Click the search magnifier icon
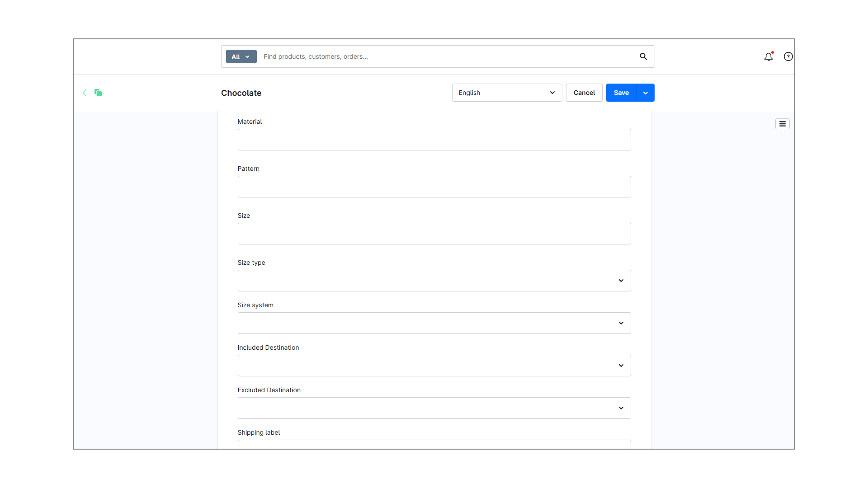Screen dimensions: 868x488 (x=643, y=56)
